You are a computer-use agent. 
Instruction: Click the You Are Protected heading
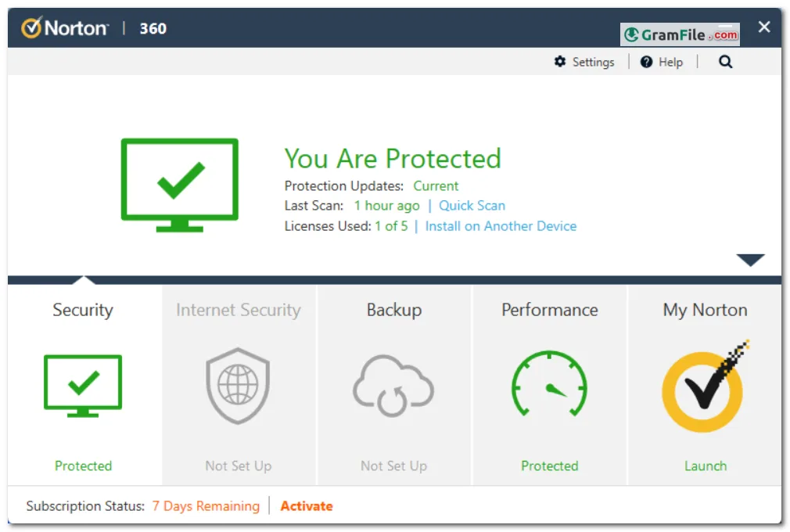(393, 159)
